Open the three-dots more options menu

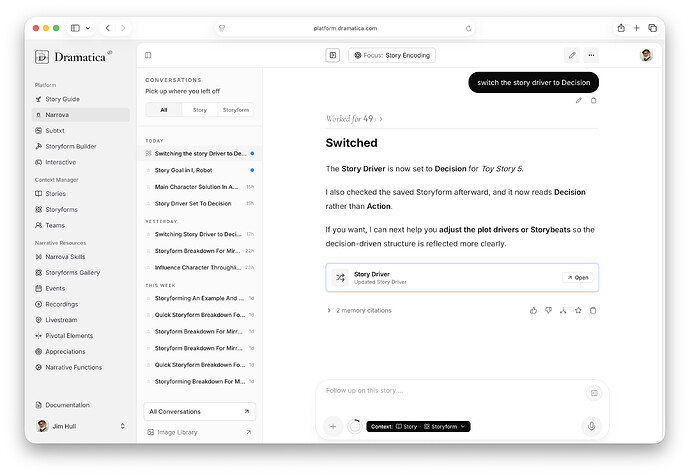[591, 55]
